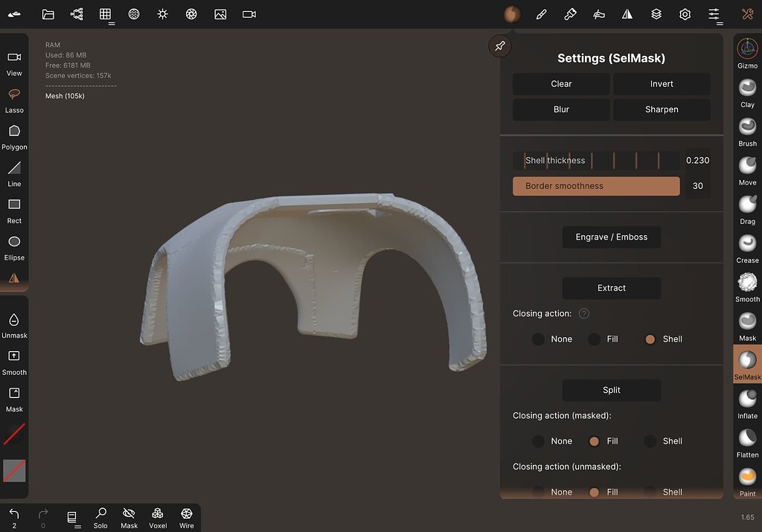Toggle Wire display mode

tap(186, 516)
